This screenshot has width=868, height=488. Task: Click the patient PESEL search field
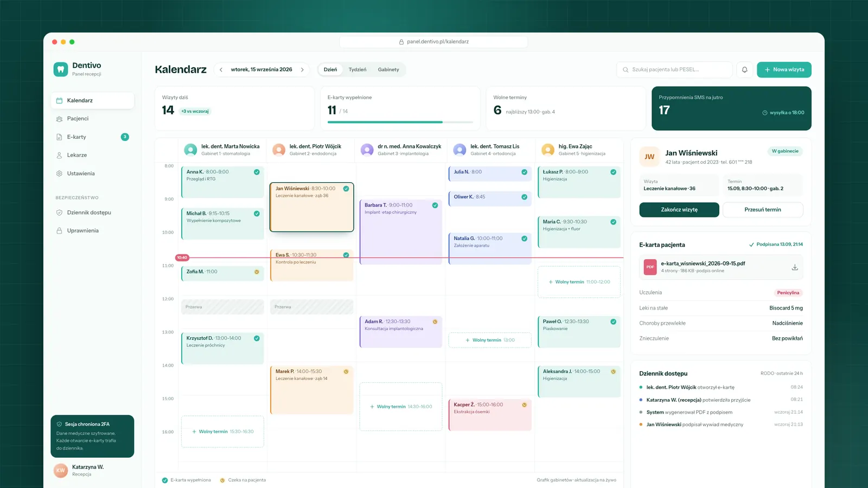(674, 69)
